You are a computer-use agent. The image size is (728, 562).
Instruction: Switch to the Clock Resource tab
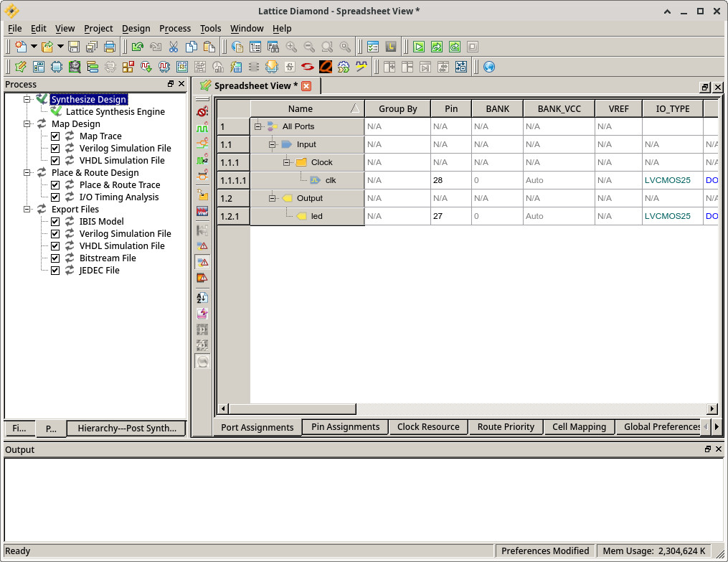[428, 427]
